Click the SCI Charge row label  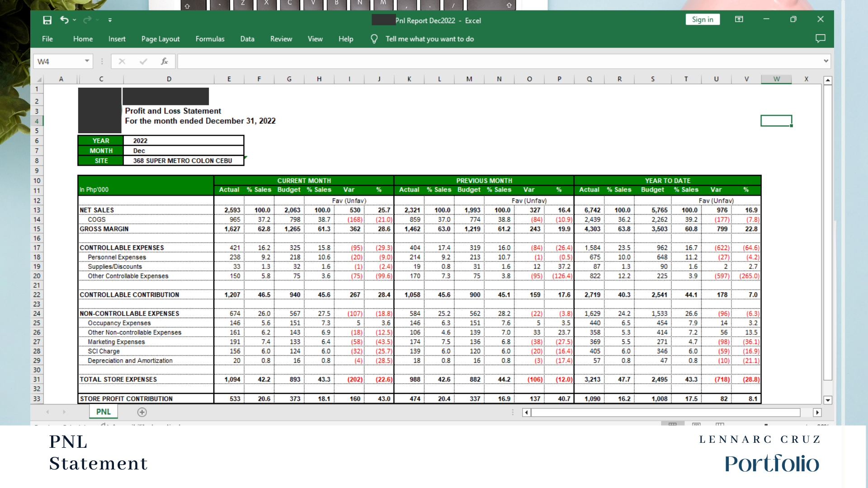(x=104, y=351)
